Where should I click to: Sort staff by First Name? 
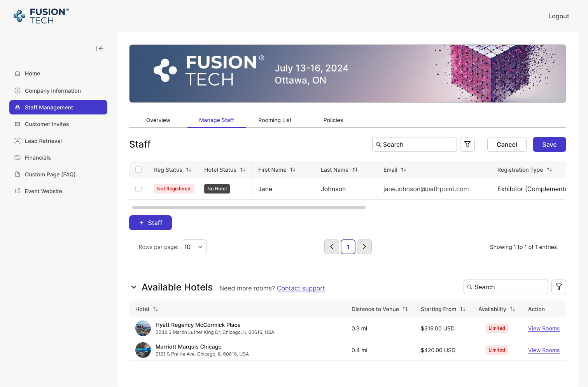click(293, 170)
